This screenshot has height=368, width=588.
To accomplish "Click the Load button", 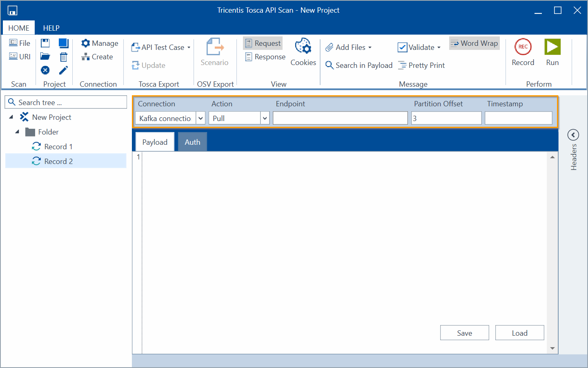I will (519, 333).
